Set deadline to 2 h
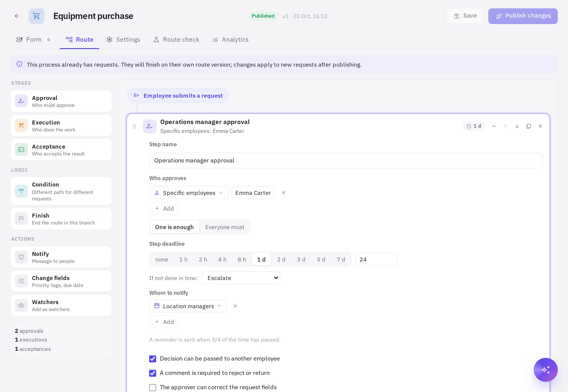This screenshot has height=392, width=568. [203, 259]
